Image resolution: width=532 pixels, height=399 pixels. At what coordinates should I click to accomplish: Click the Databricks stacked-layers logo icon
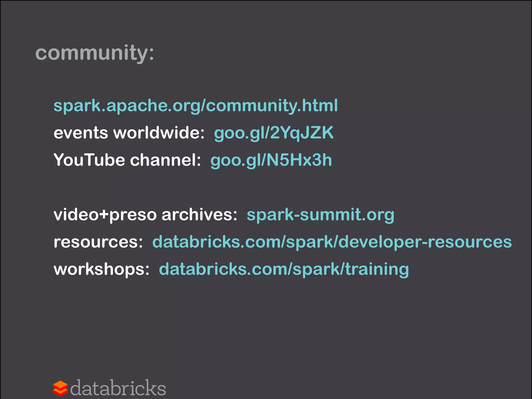pyautogui.click(x=60, y=388)
